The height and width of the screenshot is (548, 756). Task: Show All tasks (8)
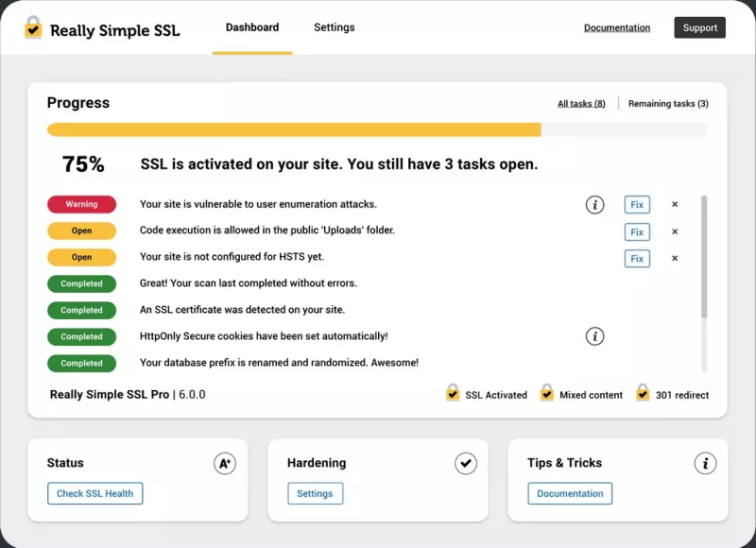pos(581,104)
